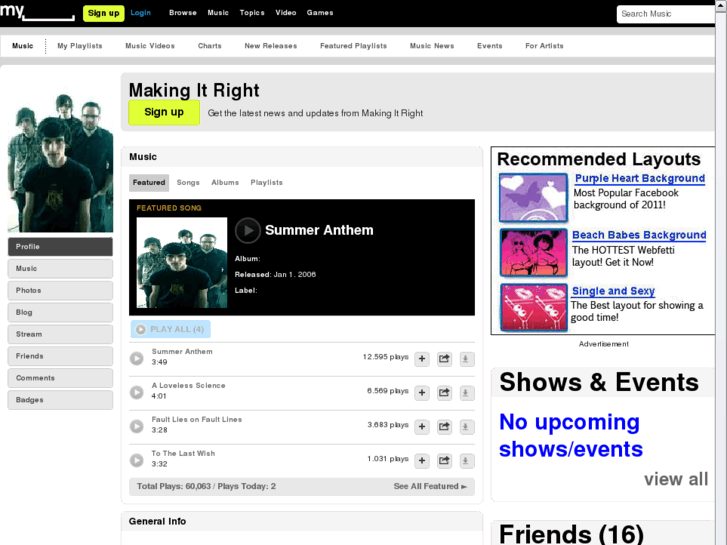
Task: Open the Video menu
Action: coord(286,13)
